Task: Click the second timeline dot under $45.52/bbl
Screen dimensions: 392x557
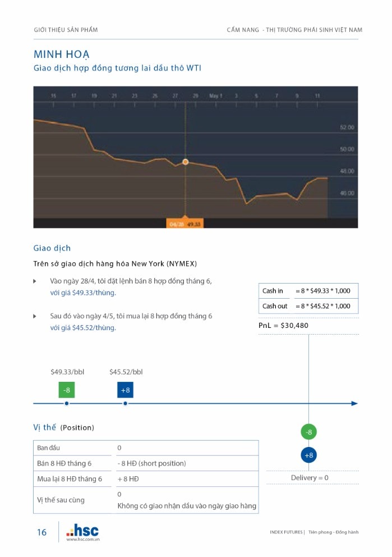Action: point(125,403)
